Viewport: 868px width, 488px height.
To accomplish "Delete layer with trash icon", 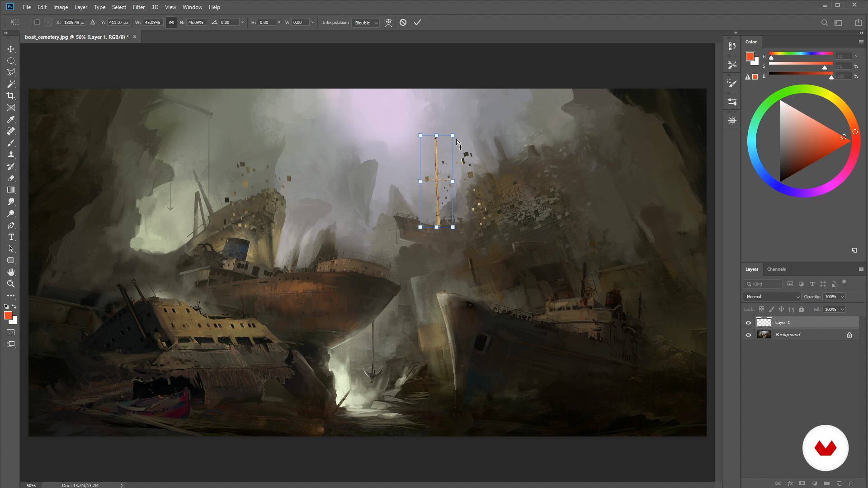I will pyautogui.click(x=851, y=483).
